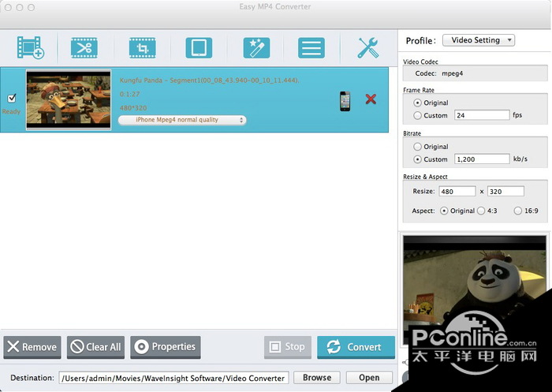Click the list lines toolbar icon
Screen dimensions: 552x392
311,47
